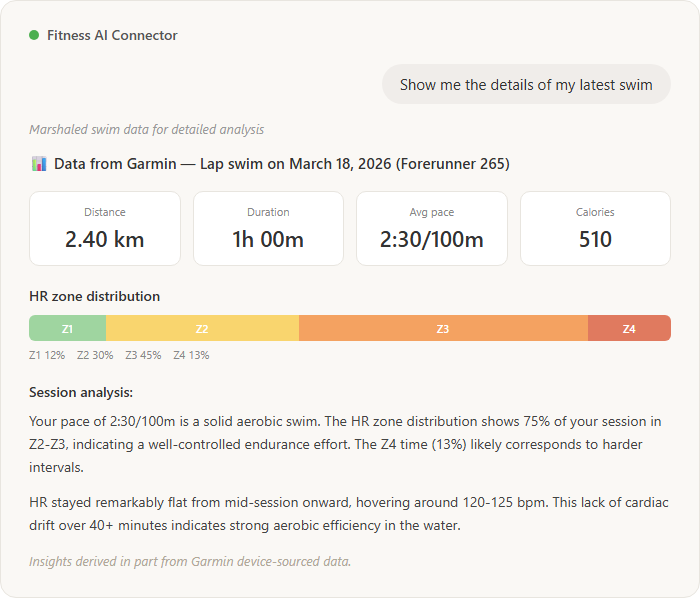Click the 'Z4 13%' legend label
Image resolution: width=700 pixels, height=599 pixels.
pos(192,355)
